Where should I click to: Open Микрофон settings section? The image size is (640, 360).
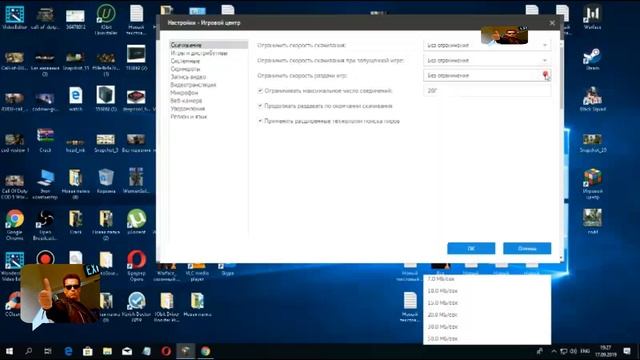click(x=184, y=93)
